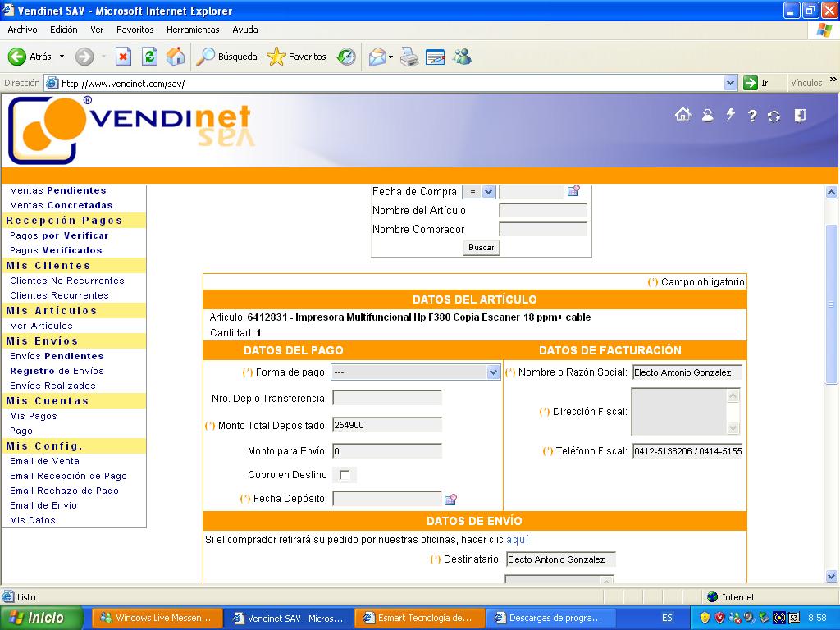
Task: Click the page scrollbar up arrow
Action: pyautogui.click(x=832, y=192)
